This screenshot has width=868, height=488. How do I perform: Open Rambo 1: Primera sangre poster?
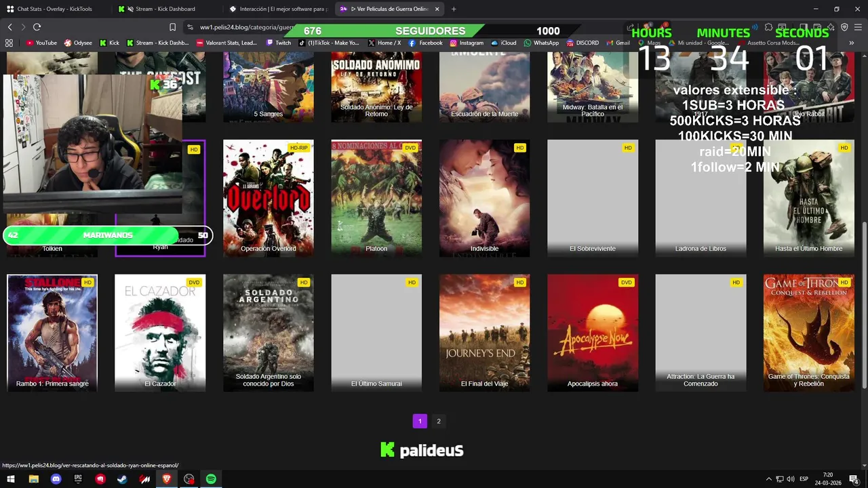click(52, 333)
